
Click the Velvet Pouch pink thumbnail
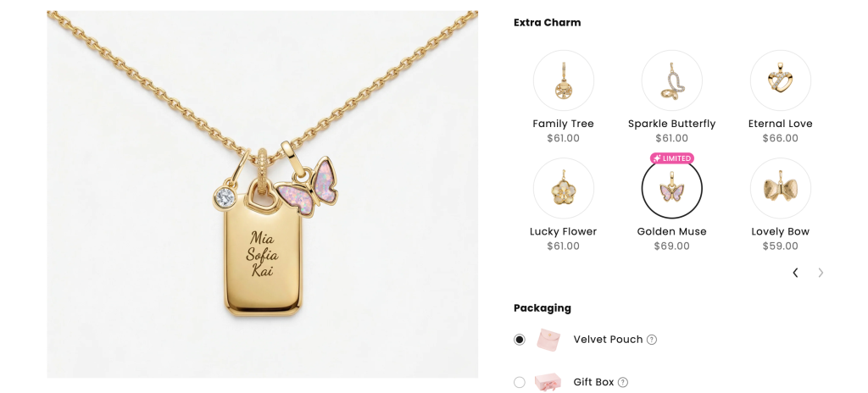coord(548,340)
